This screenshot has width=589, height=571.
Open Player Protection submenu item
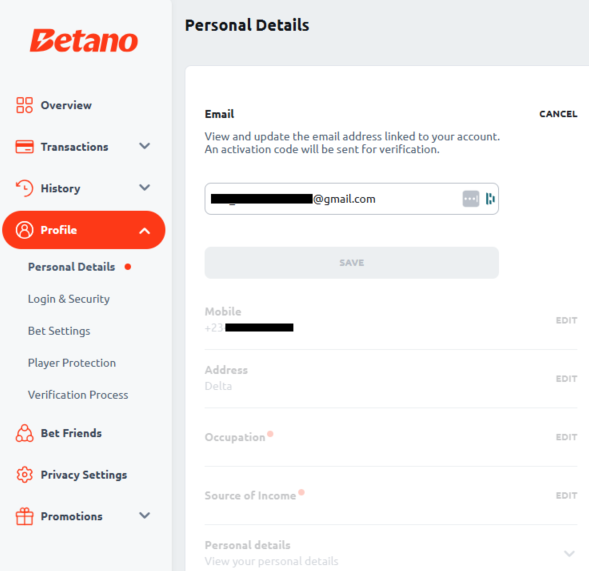point(72,363)
